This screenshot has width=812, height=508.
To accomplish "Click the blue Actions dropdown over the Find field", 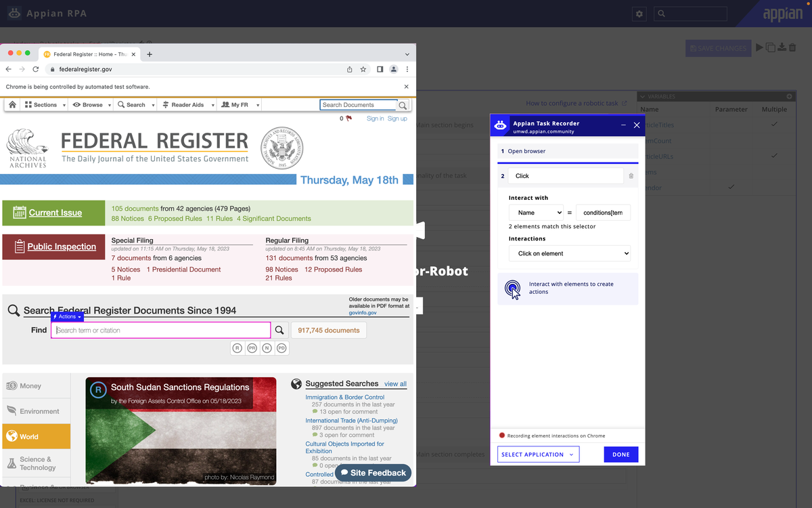I will tap(68, 317).
